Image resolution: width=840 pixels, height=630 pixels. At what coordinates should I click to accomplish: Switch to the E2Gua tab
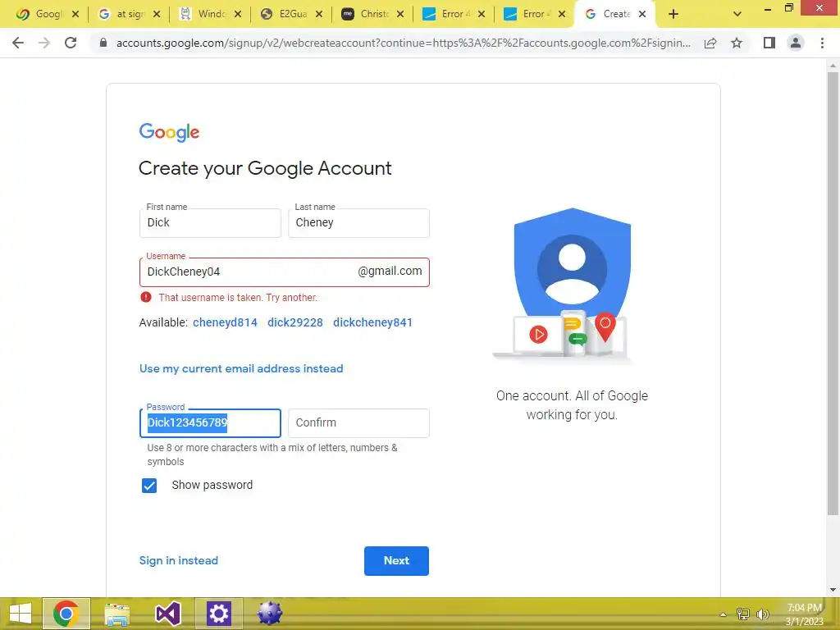tap(291, 14)
